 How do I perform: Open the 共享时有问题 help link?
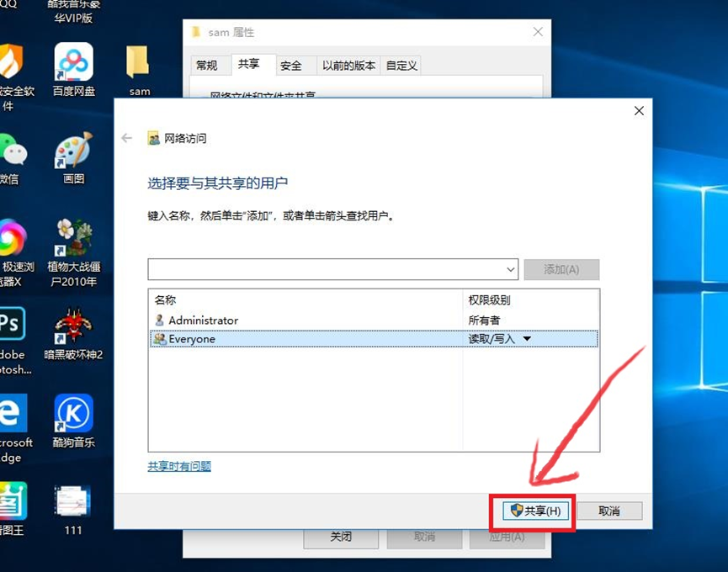tap(179, 466)
